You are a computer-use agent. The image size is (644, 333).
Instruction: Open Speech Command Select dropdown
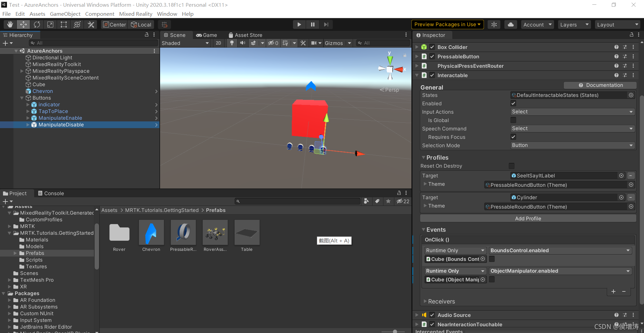[573, 128]
